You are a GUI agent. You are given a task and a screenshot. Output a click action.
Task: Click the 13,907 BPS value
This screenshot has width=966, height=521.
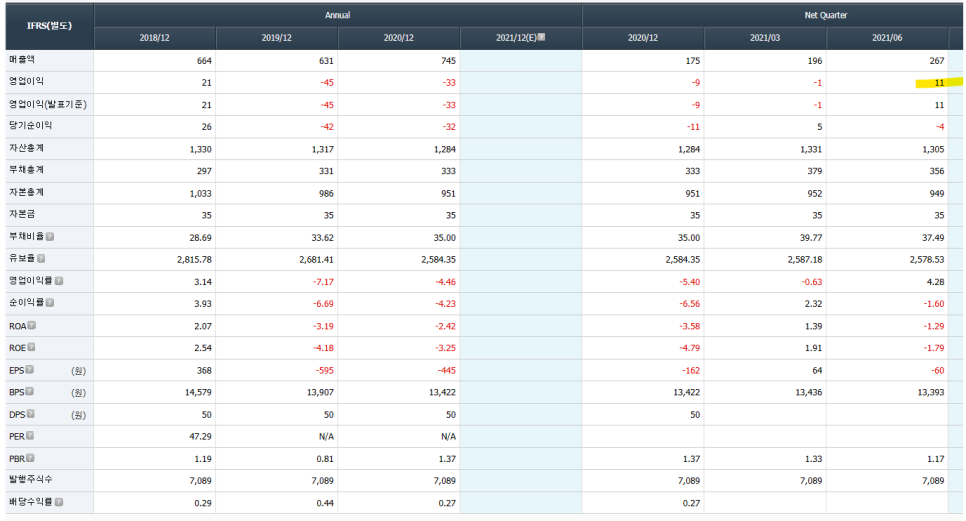point(320,392)
